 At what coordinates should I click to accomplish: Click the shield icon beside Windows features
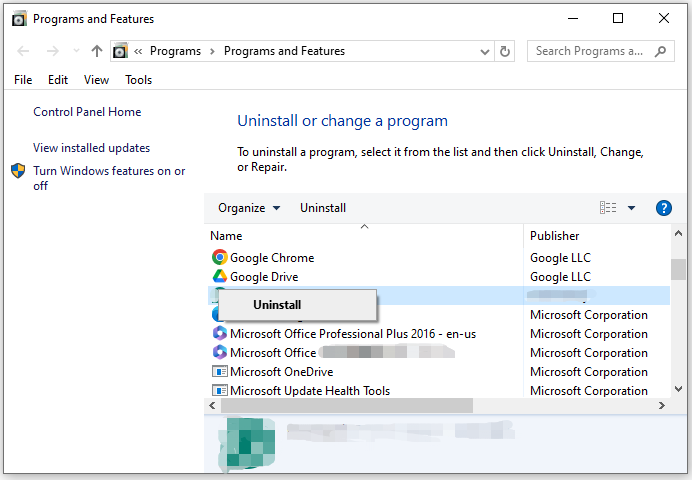pos(18,171)
